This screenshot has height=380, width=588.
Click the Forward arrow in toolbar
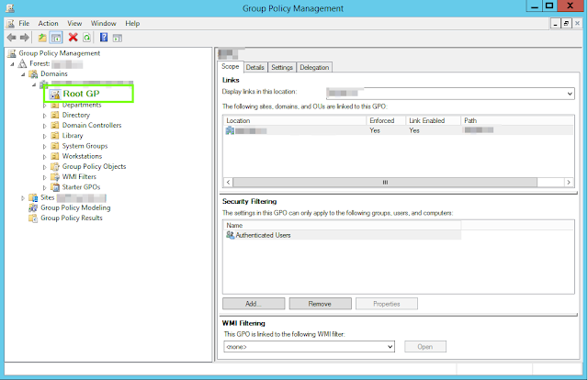[x=25, y=38]
